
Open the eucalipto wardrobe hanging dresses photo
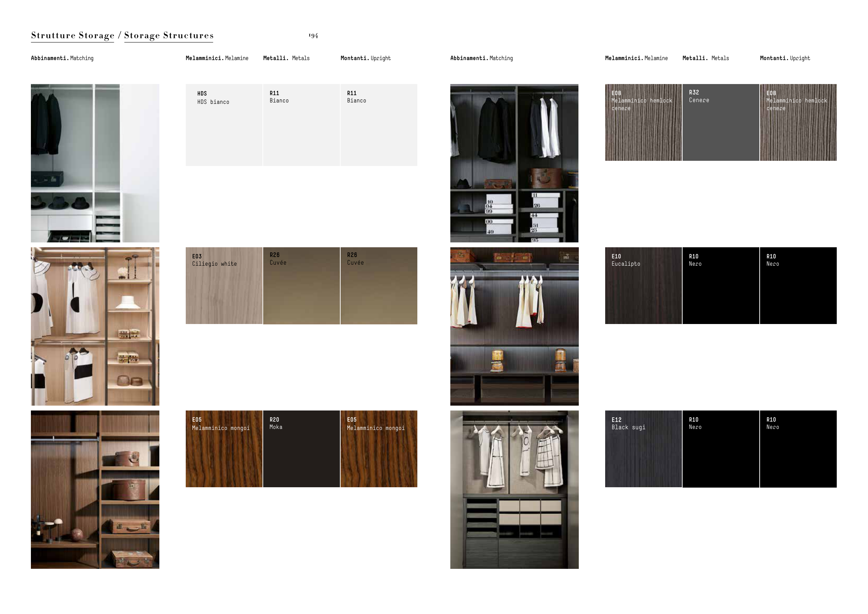tap(514, 326)
